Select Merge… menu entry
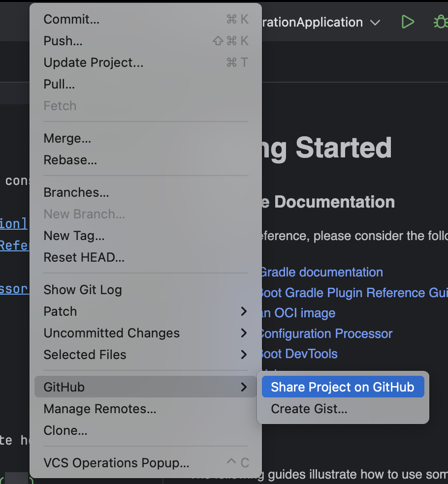The height and width of the screenshot is (484, 448). 146,138
